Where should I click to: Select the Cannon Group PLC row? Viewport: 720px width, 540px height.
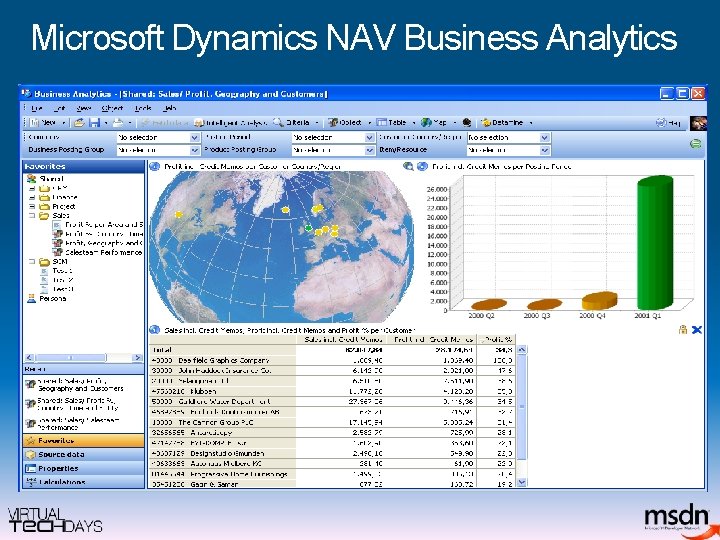click(x=332, y=422)
